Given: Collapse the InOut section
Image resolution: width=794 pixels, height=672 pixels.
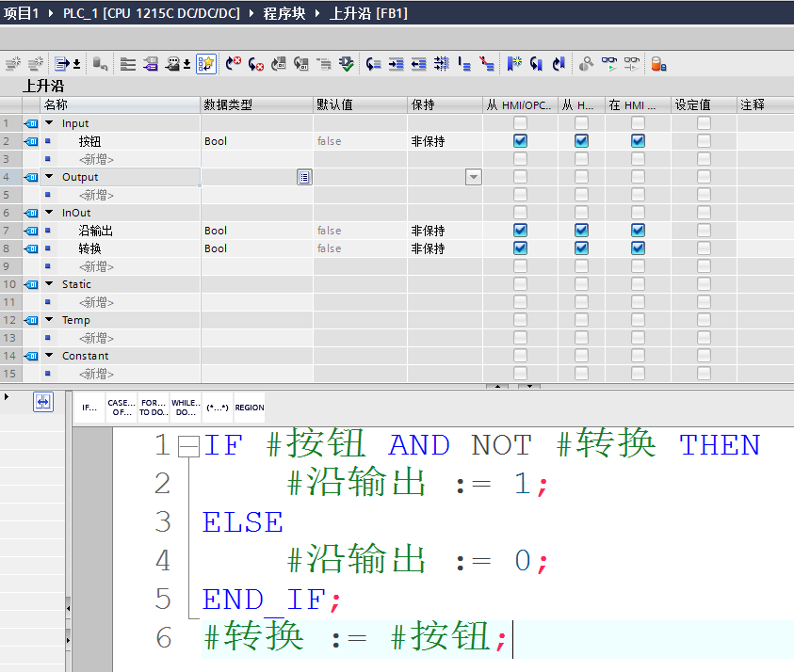Looking at the screenshot, I should (x=49, y=213).
